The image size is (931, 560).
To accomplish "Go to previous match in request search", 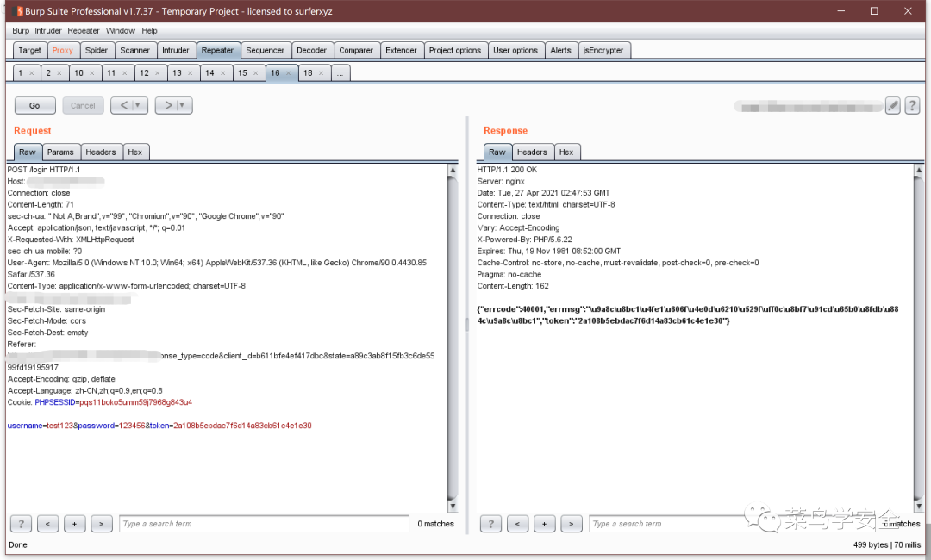I will 47,524.
